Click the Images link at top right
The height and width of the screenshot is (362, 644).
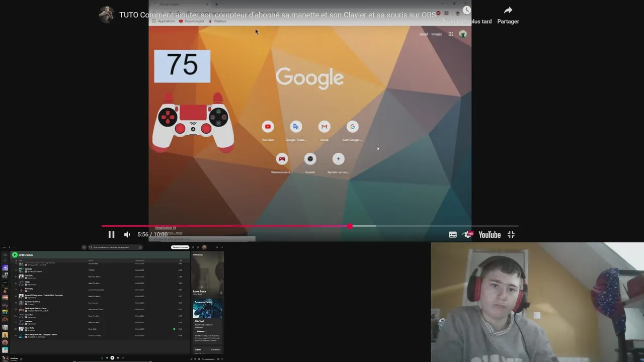click(437, 34)
